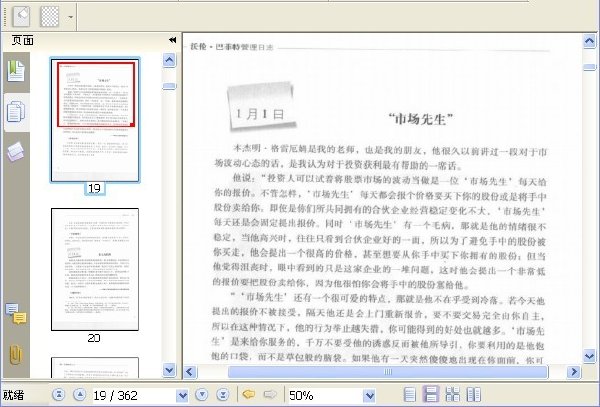The width and height of the screenshot is (600, 407).
Task: Click the 50% zoom field
Action: pos(324,395)
